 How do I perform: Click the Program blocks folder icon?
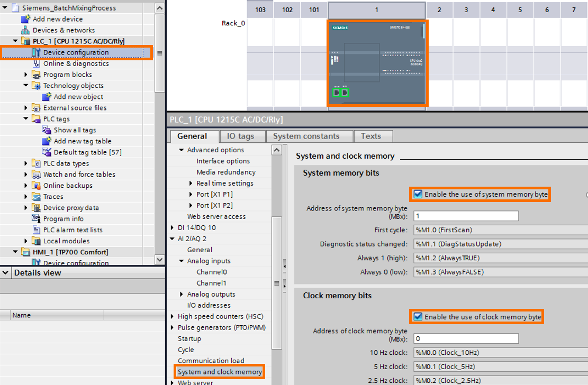(36, 74)
